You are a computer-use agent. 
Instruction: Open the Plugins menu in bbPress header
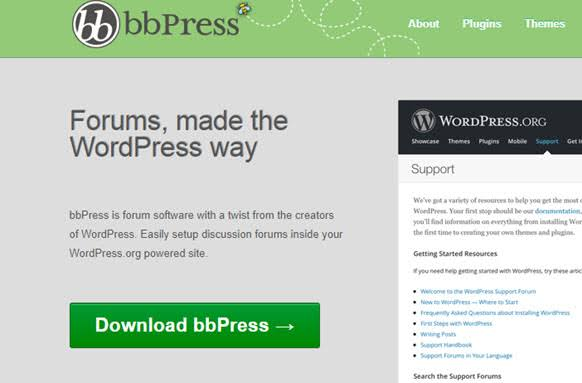482,24
